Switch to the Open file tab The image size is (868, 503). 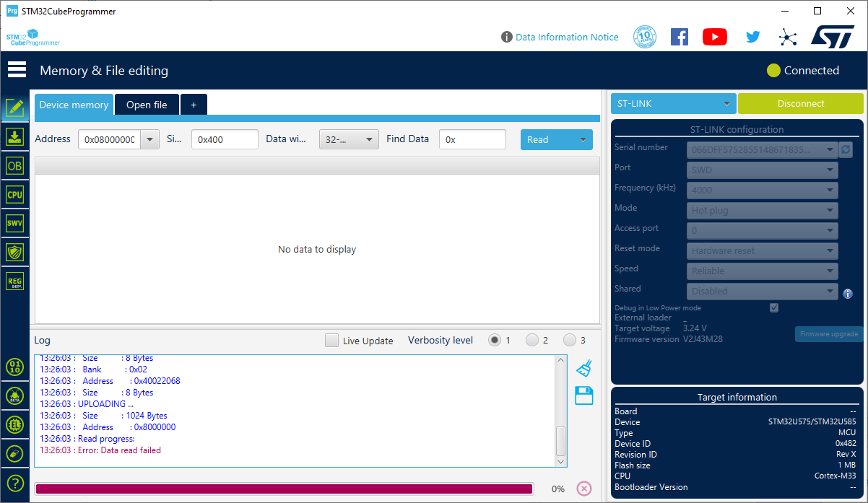147,104
